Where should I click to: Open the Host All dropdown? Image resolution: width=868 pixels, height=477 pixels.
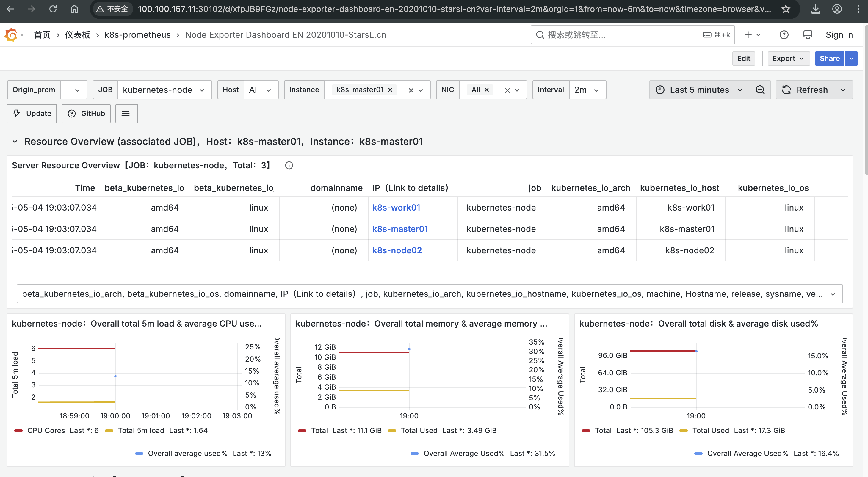point(261,90)
